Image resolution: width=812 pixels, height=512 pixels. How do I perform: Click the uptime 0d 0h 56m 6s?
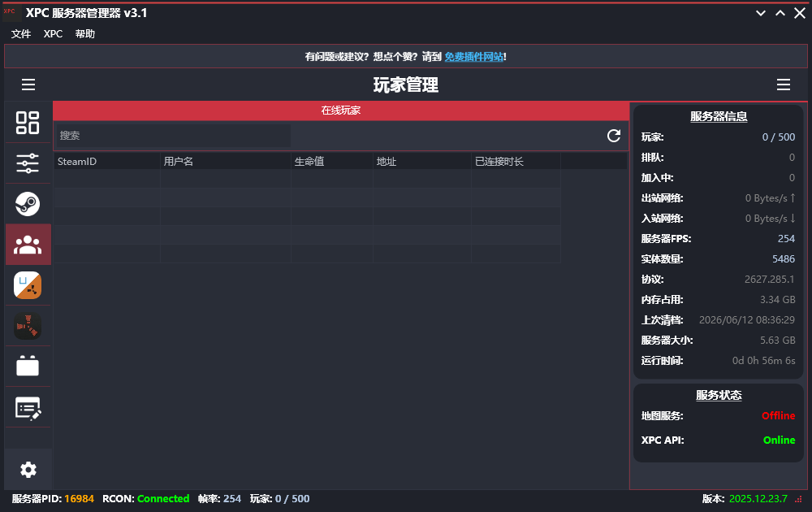coord(763,360)
